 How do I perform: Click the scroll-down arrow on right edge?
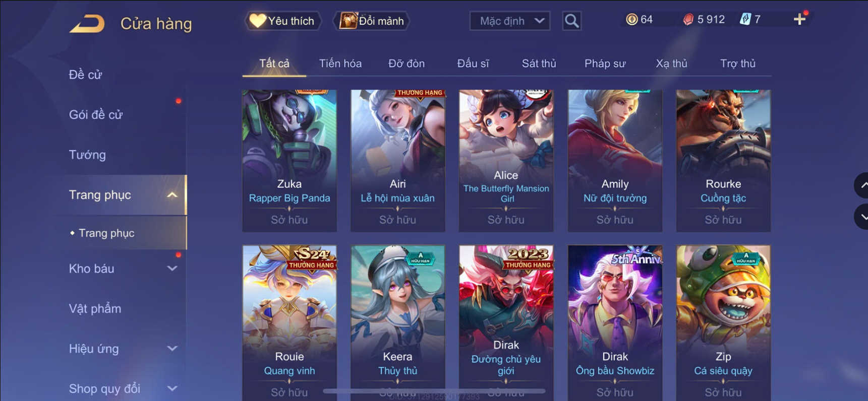[x=861, y=217]
